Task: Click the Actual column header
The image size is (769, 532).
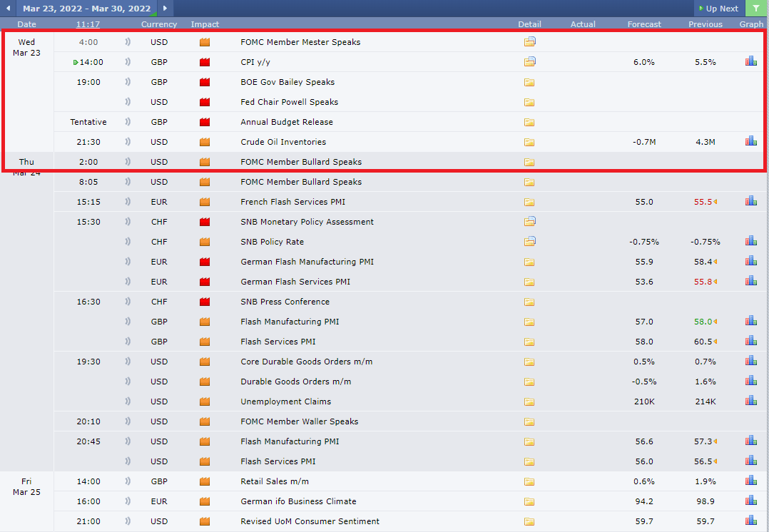Action: coord(583,24)
